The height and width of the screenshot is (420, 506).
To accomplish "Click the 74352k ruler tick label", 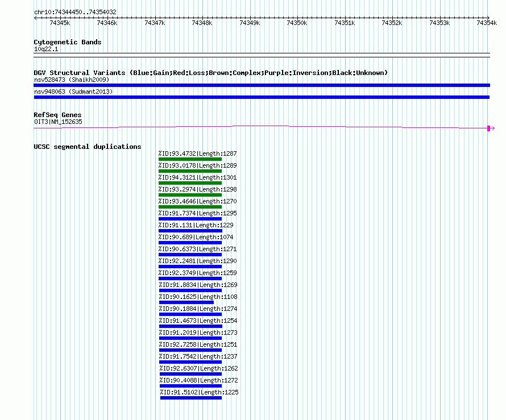I will pos(392,23).
